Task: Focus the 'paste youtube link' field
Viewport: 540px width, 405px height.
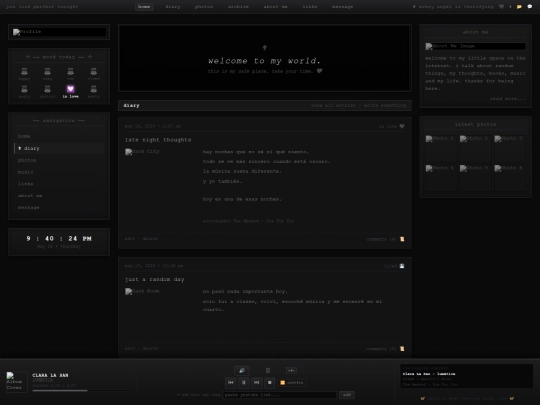Action: 280,395
